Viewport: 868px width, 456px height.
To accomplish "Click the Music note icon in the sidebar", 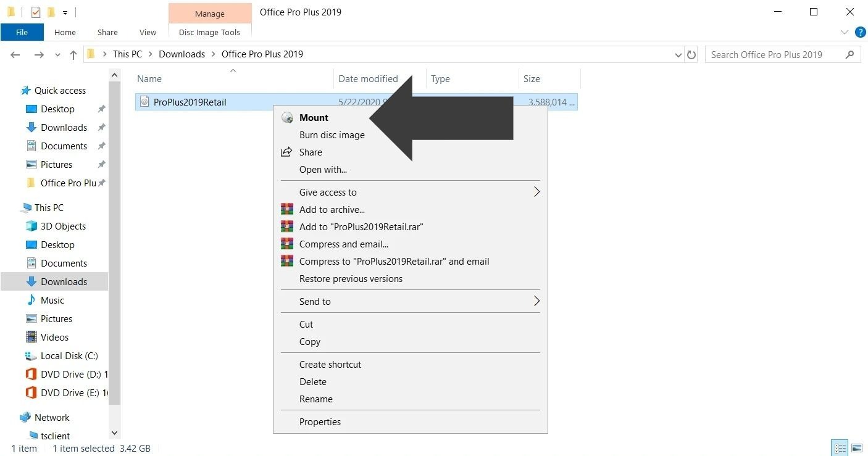I will click(x=31, y=300).
